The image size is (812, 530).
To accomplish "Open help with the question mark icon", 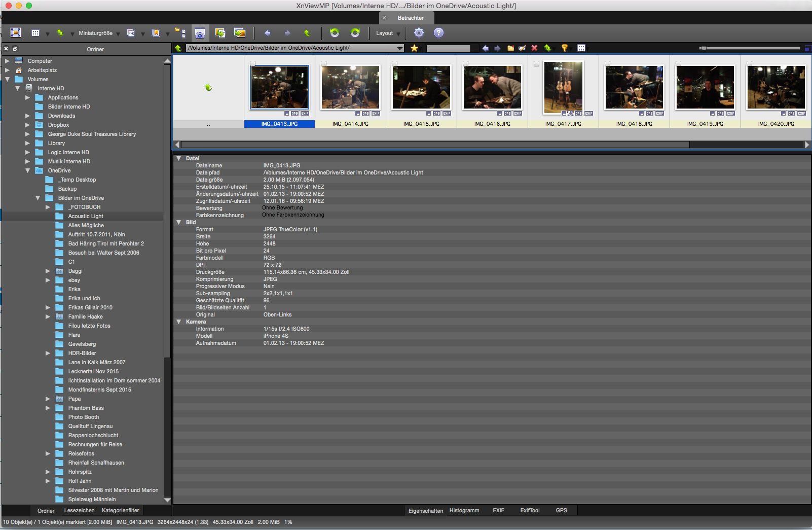I will coord(438,33).
